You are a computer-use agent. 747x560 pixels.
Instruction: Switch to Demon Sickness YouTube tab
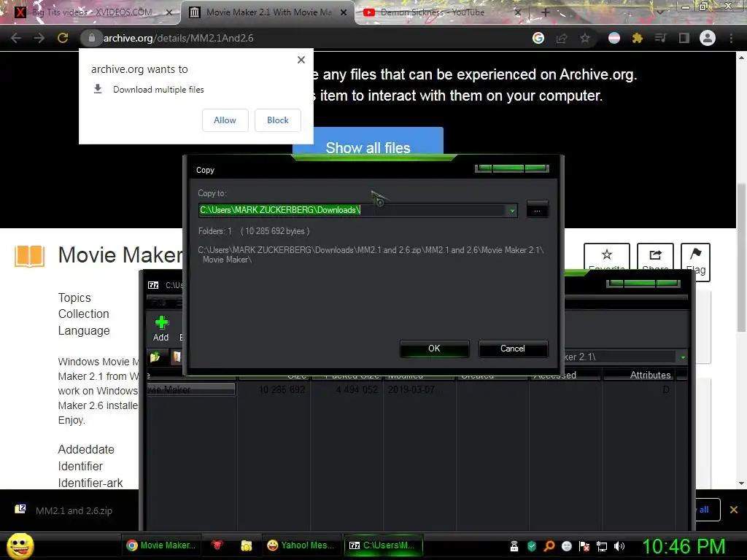coord(432,12)
